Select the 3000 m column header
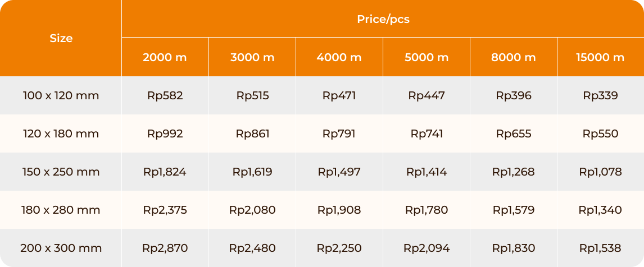The width and height of the screenshot is (644, 267). pyautogui.click(x=252, y=57)
